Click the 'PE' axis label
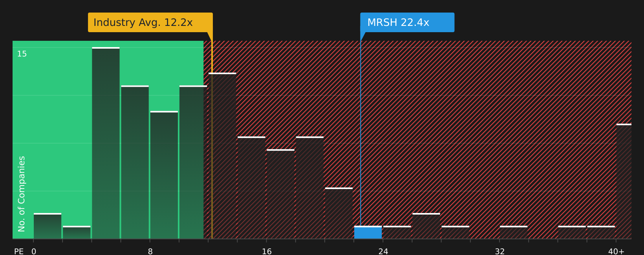Image resolution: width=644 pixels, height=255 pixels. click(19, 251)
